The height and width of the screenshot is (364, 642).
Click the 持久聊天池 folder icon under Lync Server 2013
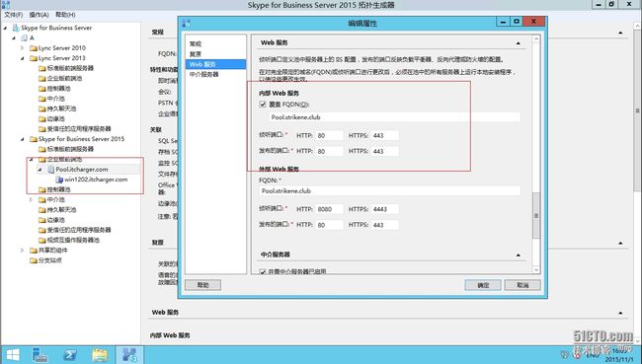coord(42,109)
